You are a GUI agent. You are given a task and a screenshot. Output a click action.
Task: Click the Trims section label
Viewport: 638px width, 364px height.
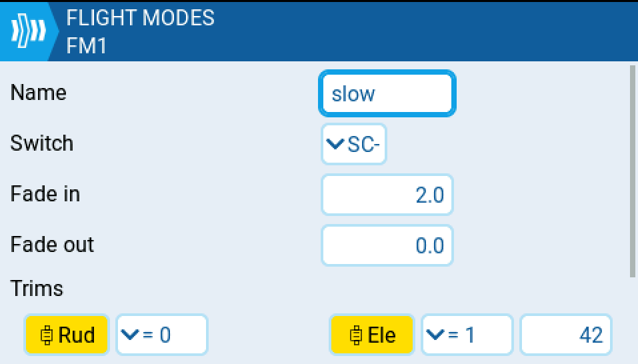tap(37, 288)
